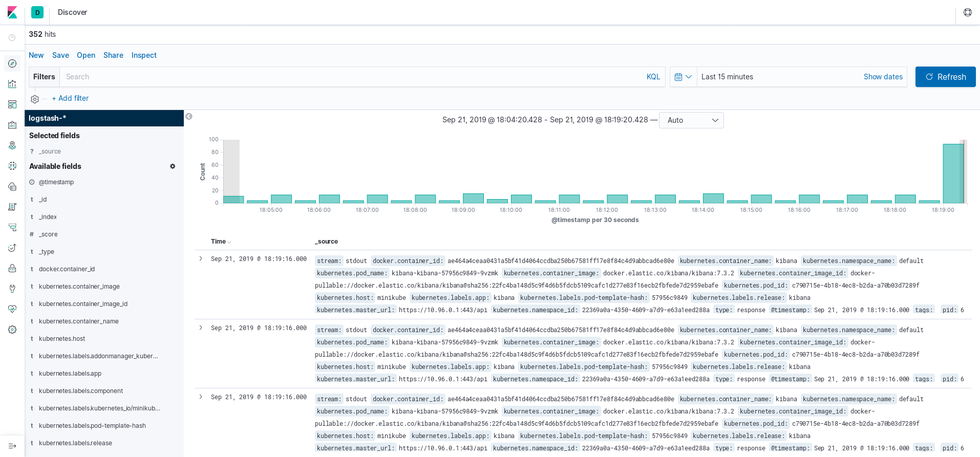This screenshot has height=457, width=980.
Task: Open the Dashboard app icon
Action: (x=12, y=104)
